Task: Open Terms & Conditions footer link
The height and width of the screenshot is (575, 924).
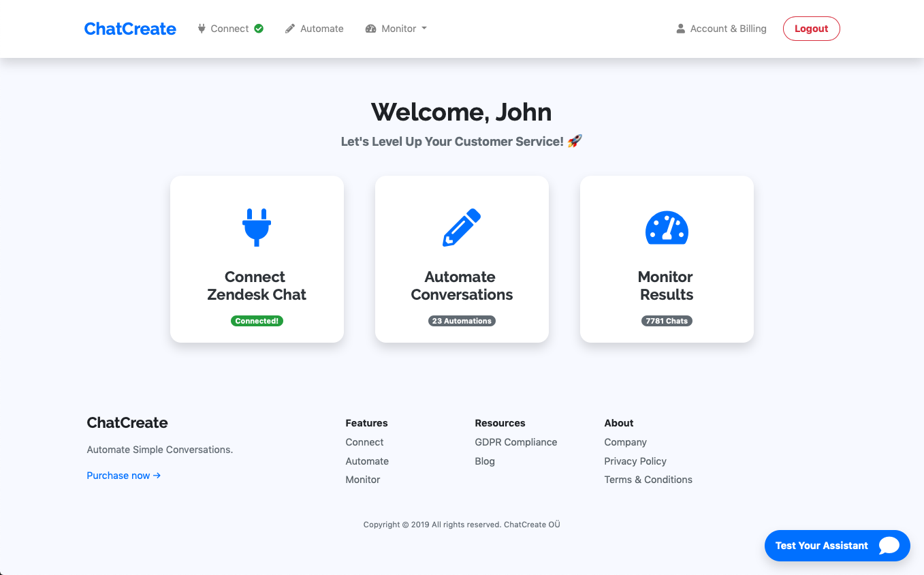Action: click(648, 480)
